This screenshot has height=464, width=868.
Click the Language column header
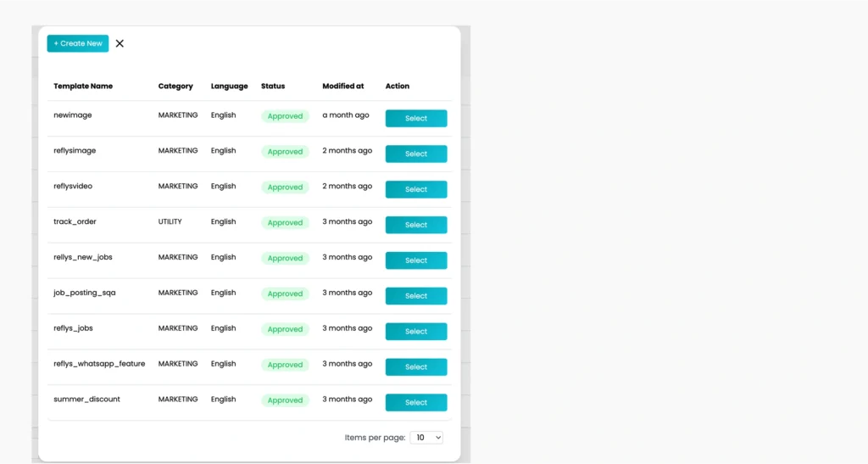[x=229, y=86]
